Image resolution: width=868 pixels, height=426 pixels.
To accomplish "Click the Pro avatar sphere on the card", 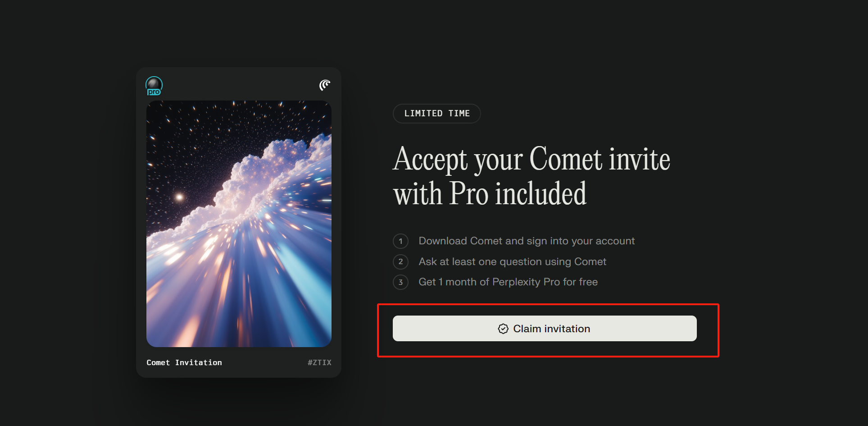I will tap(154, 83).
